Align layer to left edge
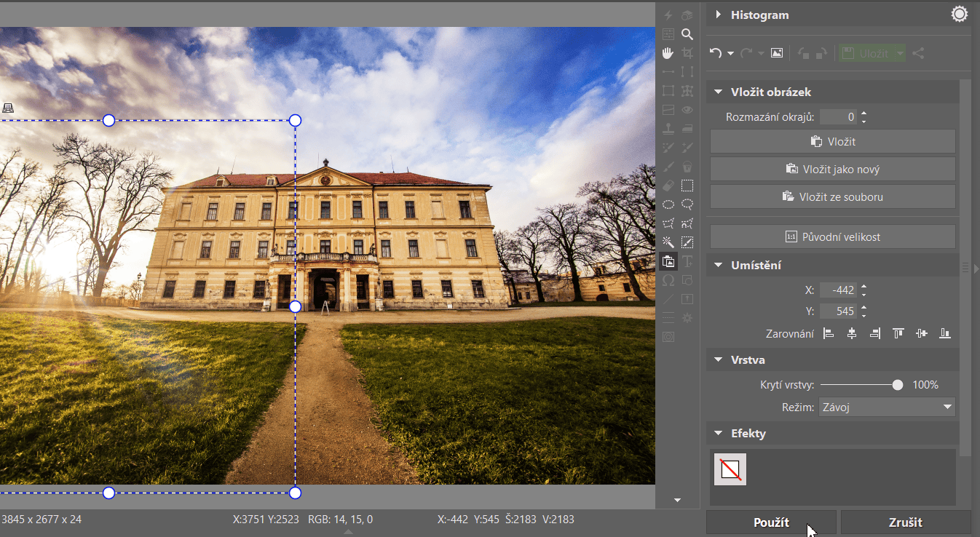Image resolution: width=980 pixels, height=537 pixels. [x=829, y=334]
